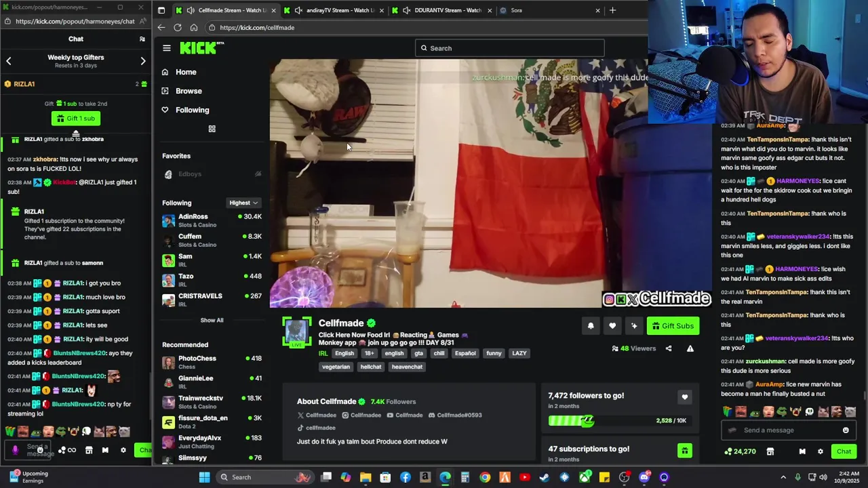
Task: Focus the Kick Search field
Action: point(510,48)
